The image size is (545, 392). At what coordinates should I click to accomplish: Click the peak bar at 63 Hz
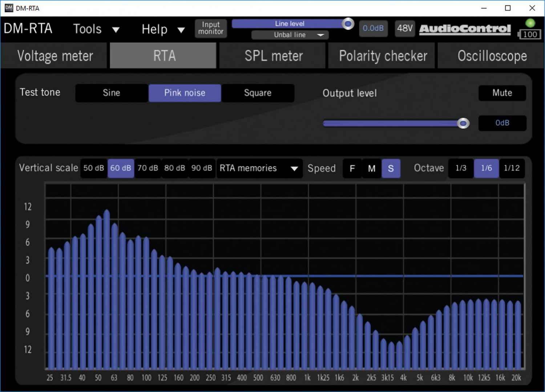(106, 289)
